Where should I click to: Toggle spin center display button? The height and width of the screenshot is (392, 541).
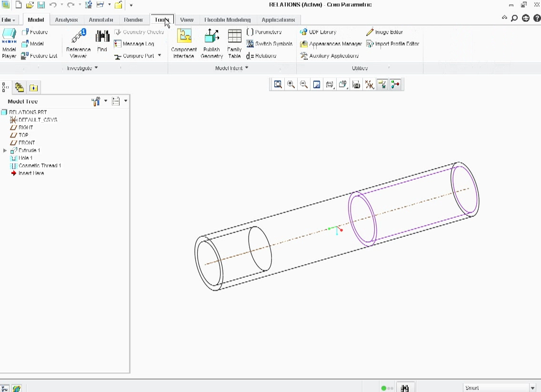tap(395, 85)
